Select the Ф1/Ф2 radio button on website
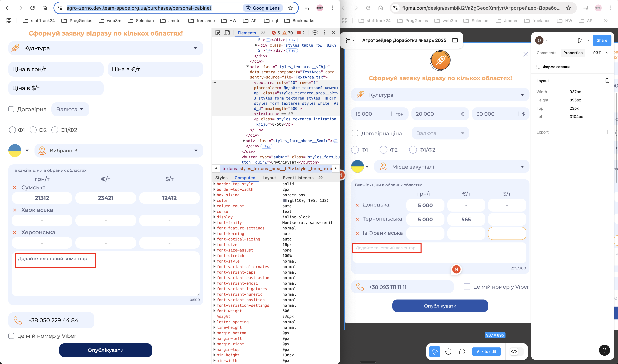Screen dimensions: 618x364 [x=55, y=130]
